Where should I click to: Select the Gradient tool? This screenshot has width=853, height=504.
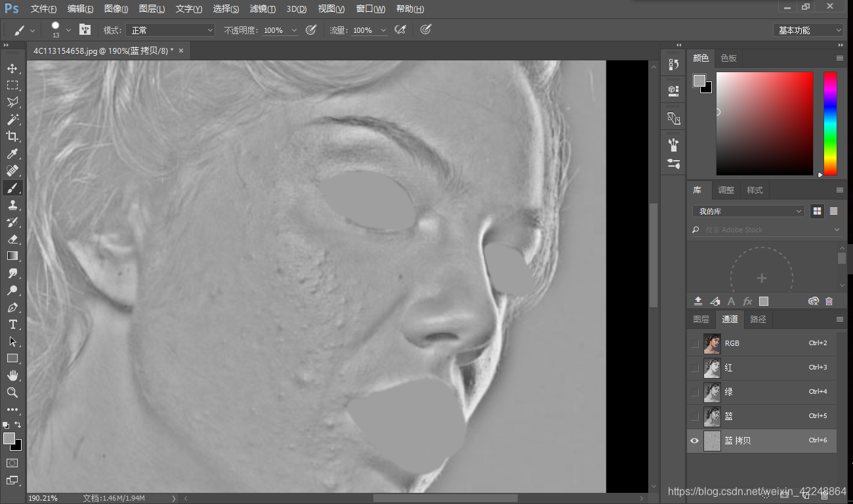[12, 256]
